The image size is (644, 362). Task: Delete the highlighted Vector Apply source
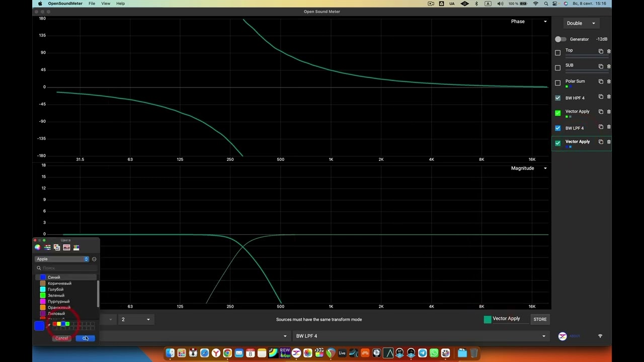click(609, 142)
